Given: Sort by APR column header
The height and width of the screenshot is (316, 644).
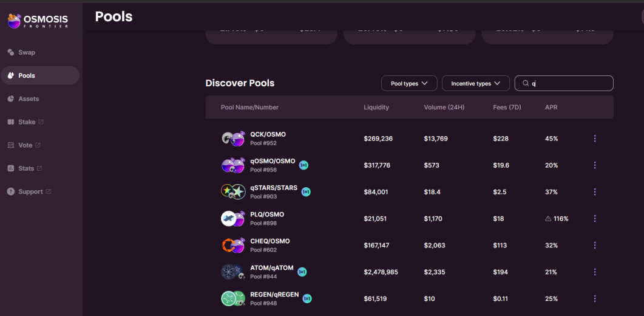Looking at the screenshot, I should 551,108.
